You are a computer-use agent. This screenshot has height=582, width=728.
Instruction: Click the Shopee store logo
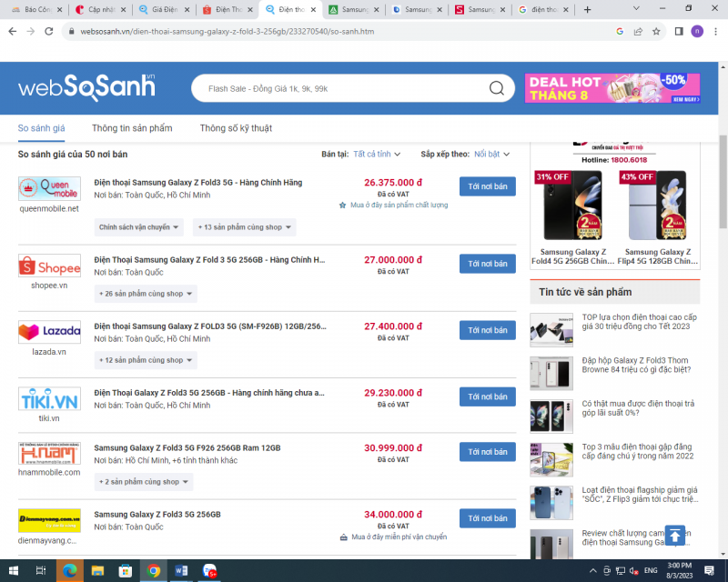(x=49, y=267)
